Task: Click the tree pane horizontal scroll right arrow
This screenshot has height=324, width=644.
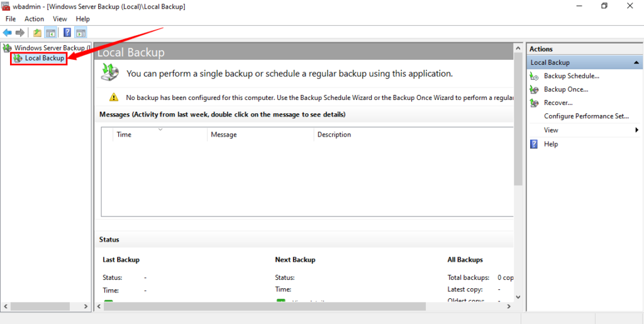Action: [x=86, y=306]
